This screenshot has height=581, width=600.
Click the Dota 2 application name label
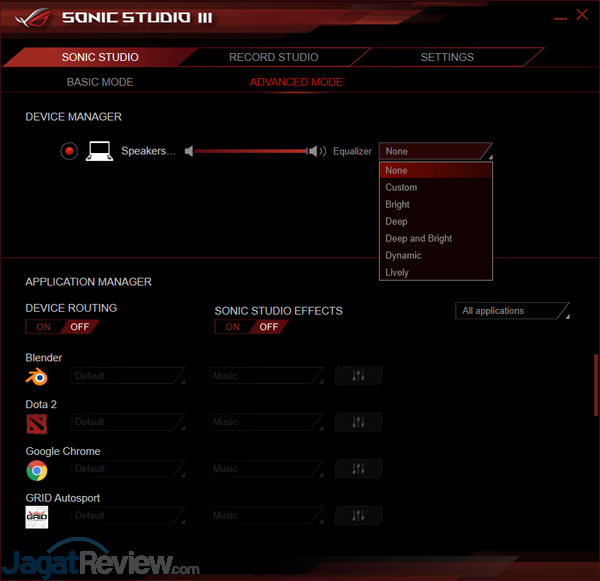[41, 405]
